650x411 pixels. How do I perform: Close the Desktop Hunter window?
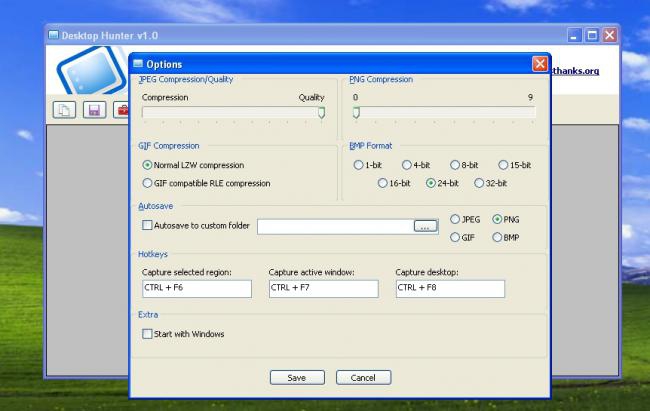pyautogui.click(x=610, y=36)
